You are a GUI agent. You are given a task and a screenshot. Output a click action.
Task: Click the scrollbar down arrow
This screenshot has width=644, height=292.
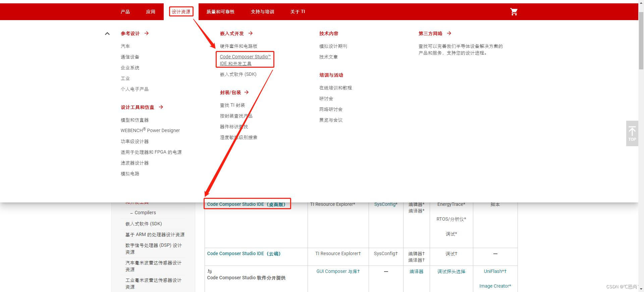click(x=641, y=289)
